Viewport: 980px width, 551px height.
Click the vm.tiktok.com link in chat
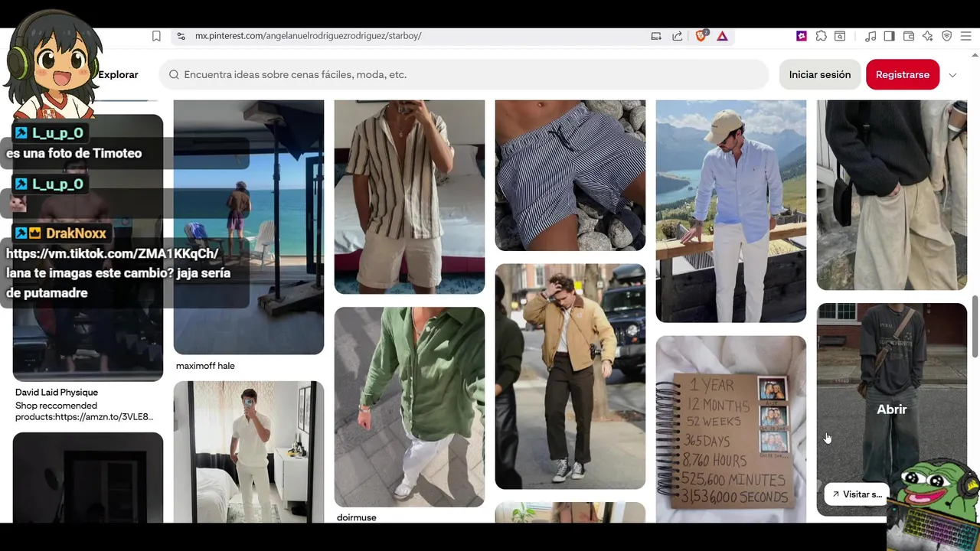pos(113,253)
